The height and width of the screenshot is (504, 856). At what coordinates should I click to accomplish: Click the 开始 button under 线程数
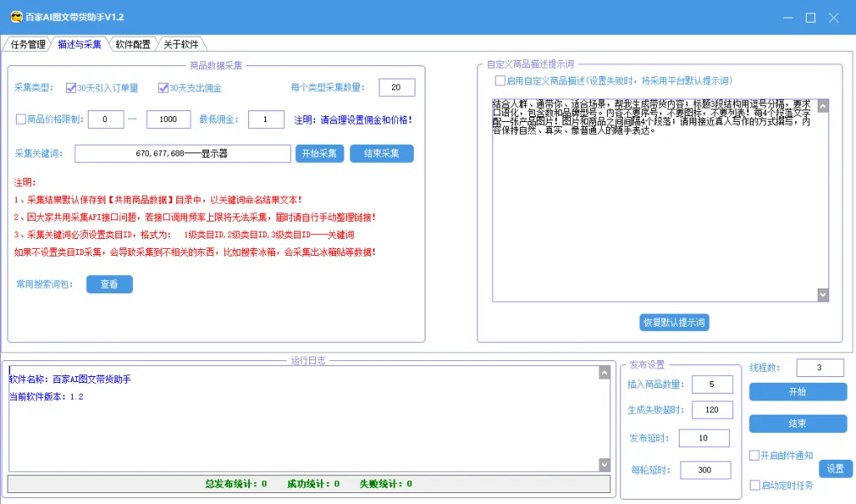coord(797,391)
